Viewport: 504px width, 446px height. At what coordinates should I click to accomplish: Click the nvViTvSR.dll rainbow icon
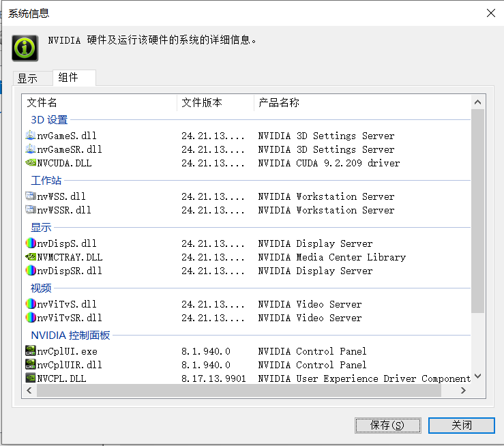31,318
